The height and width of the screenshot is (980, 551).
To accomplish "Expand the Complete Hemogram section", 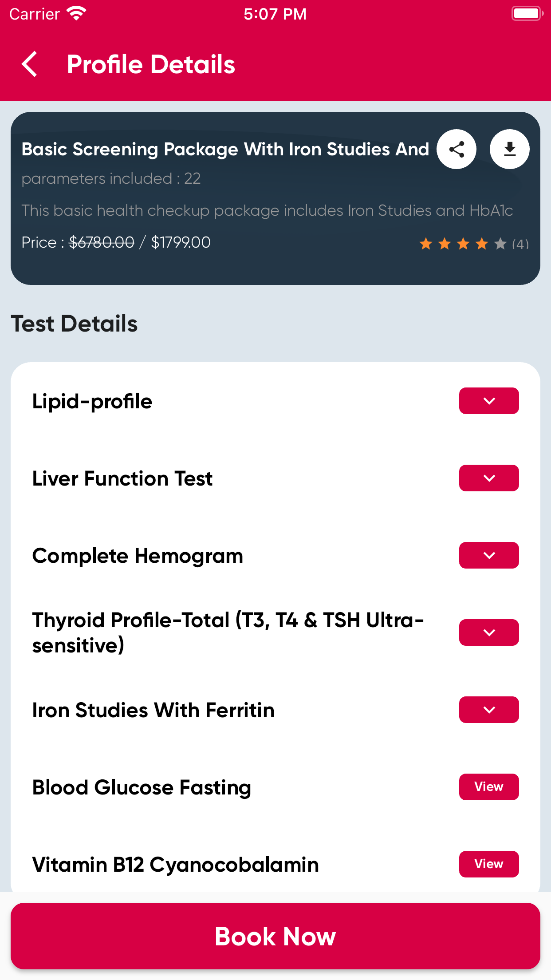I will pyautogui.click(x=489, y=555).
